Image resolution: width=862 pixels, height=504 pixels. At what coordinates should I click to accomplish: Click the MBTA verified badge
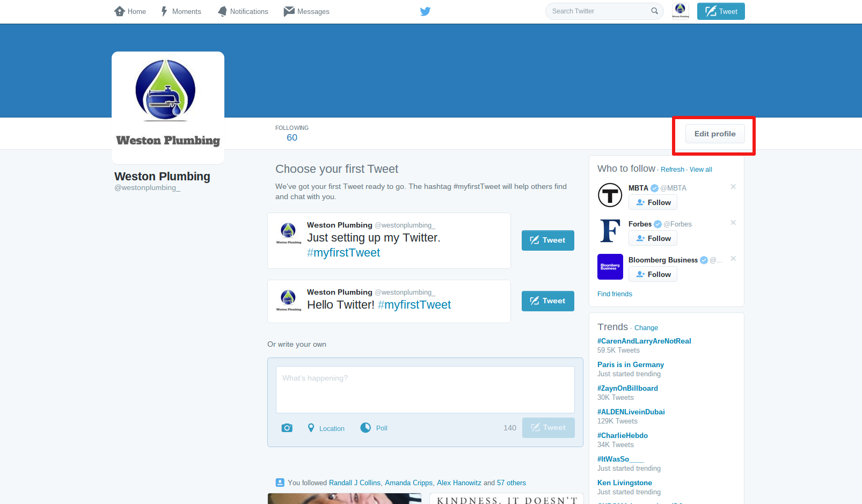[654, 188]
